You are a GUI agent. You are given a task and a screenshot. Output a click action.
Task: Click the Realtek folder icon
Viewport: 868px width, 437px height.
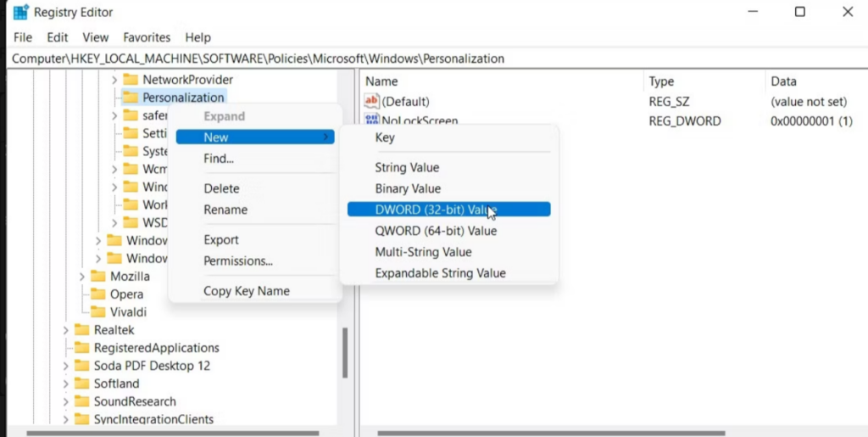pos(81,330)
